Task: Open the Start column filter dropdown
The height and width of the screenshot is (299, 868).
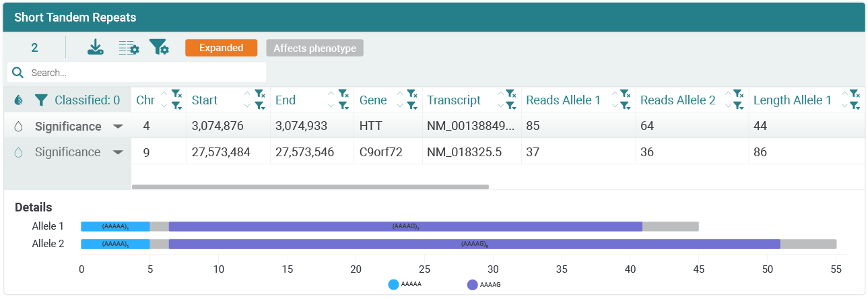Action: point(260,106)
